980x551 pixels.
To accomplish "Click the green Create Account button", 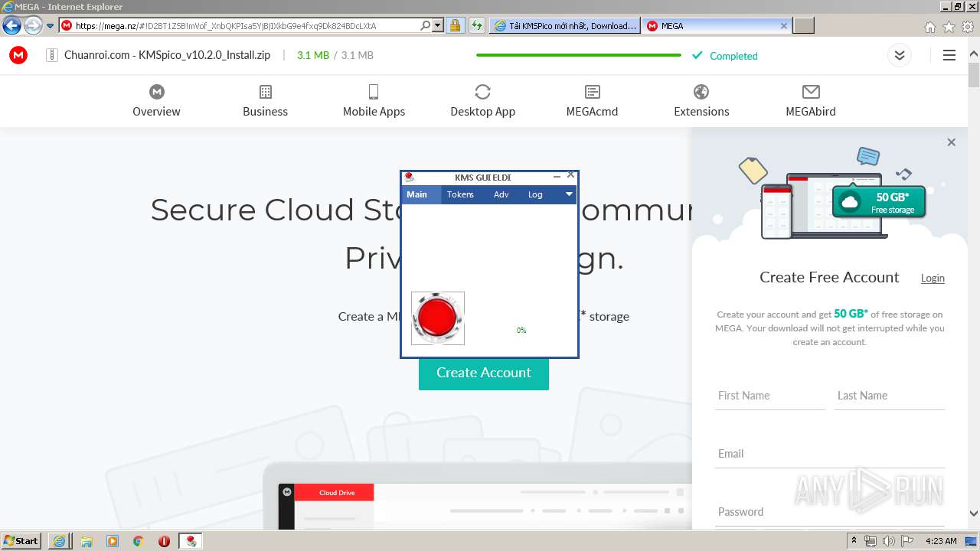I will 484,373.
